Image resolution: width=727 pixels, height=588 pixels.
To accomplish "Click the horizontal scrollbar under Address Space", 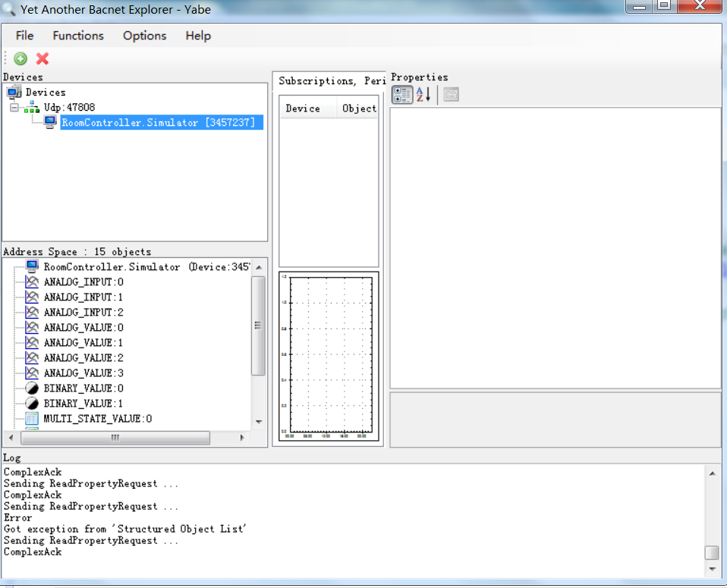I will pyautogui.click(x=114, y=438).
